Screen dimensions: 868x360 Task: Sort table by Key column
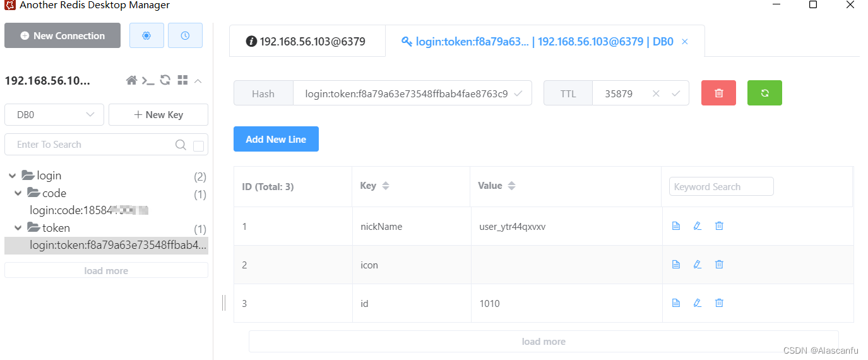pos(386,186)
